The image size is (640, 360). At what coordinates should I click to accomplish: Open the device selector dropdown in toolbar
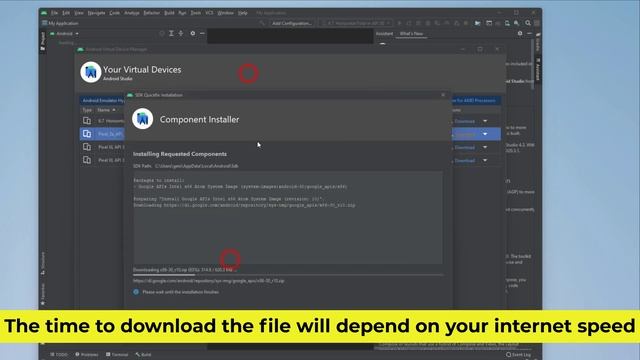[356, 23]
